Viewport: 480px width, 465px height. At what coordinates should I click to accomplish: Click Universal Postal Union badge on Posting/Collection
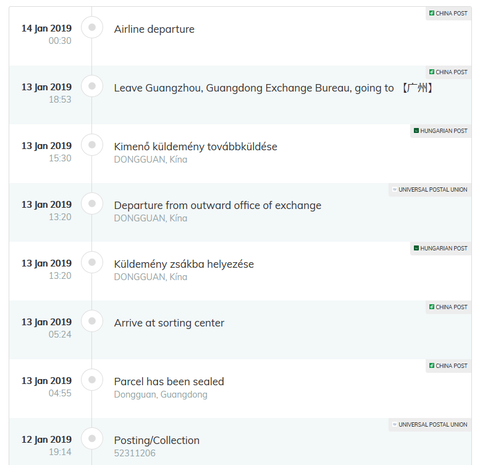(430, 425)
